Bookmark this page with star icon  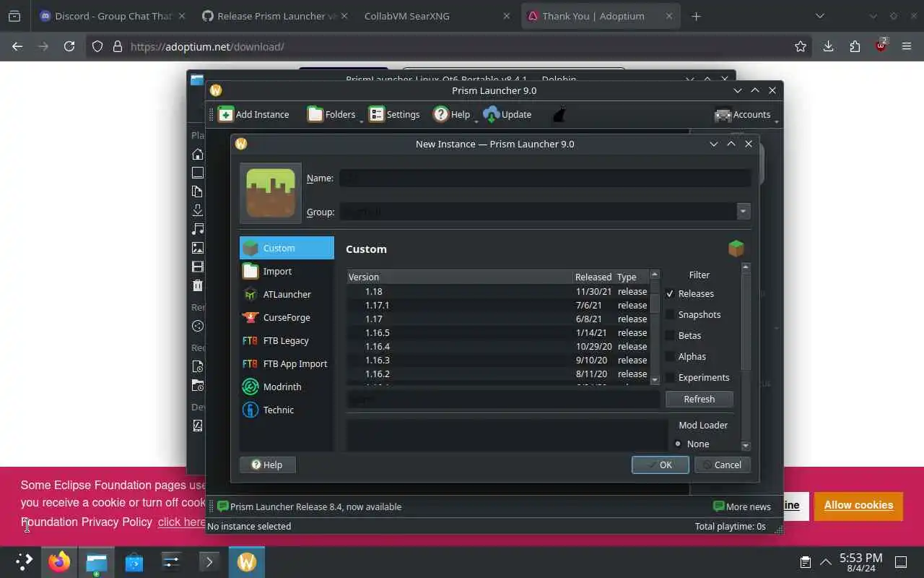coord(801,46)
